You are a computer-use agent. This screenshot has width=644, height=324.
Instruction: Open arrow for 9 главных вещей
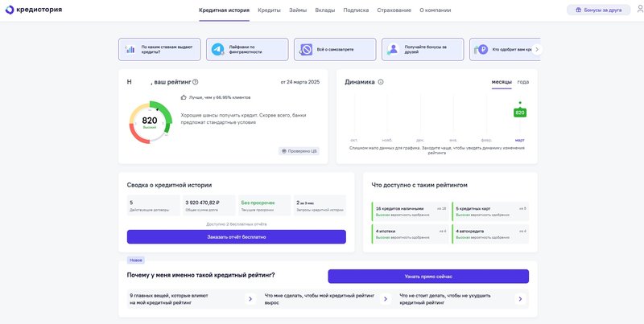pyautogui.click(x=250, y=299)
